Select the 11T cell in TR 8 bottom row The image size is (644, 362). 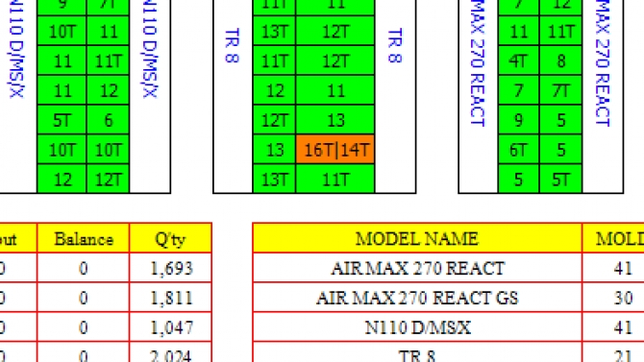pos(335,179)
